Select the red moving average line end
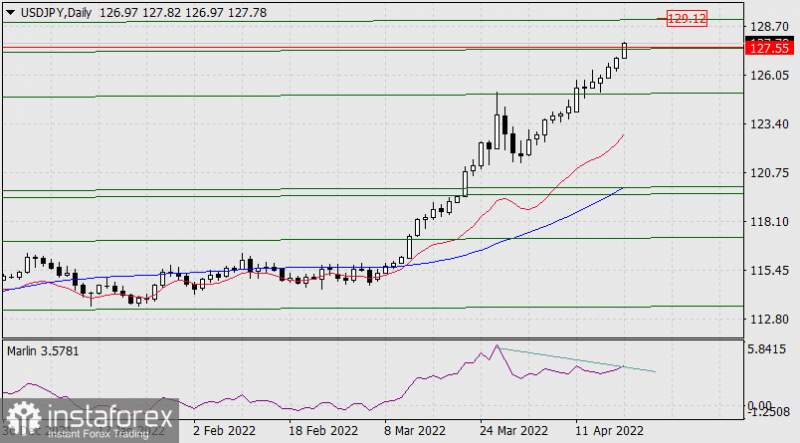The width and height of the screenshot is (800, 443). point(623,135)
